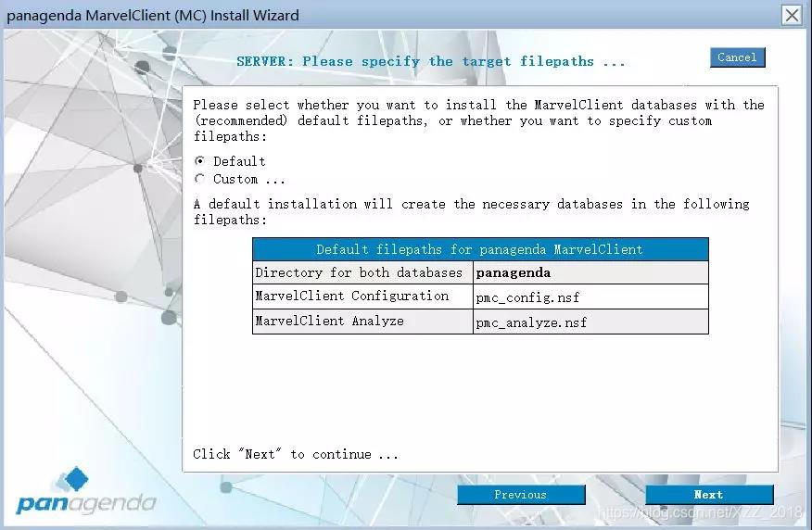Click the bold 'panagenda' directory cell

[x=590, y=272]
